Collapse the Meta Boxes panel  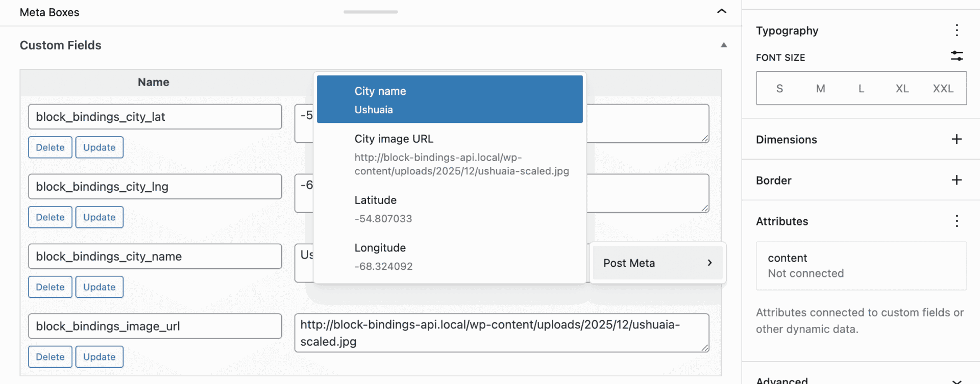coord(721,11)
